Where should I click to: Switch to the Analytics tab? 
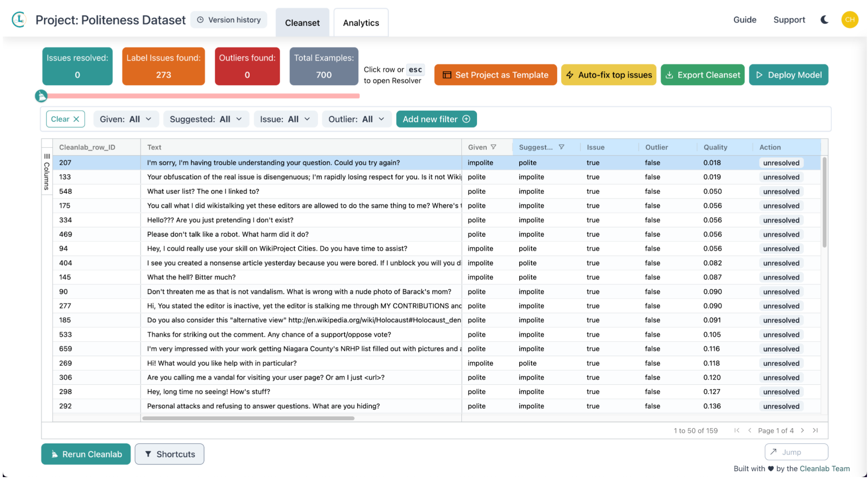point(361,23)
